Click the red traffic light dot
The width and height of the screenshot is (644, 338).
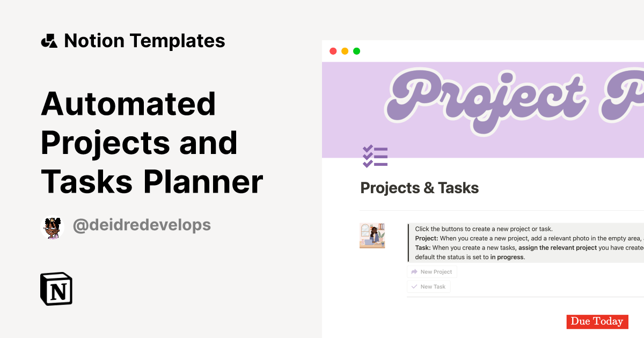(x=333, y=50)
